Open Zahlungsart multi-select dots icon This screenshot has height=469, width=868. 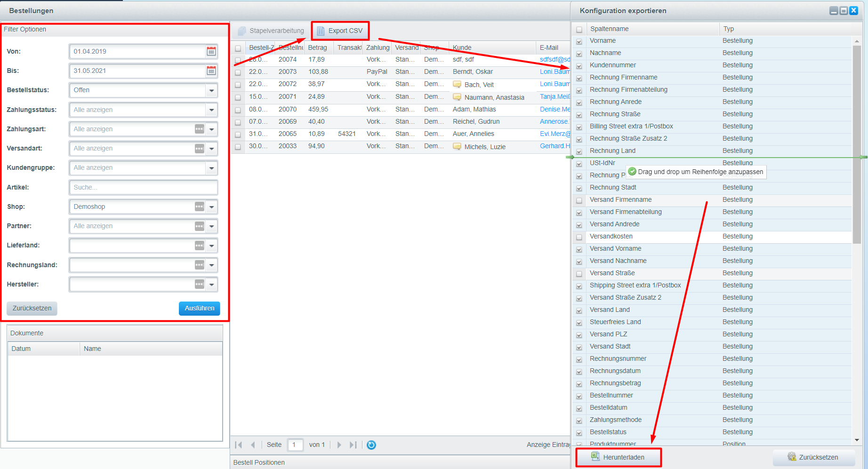tap(200, 129)
